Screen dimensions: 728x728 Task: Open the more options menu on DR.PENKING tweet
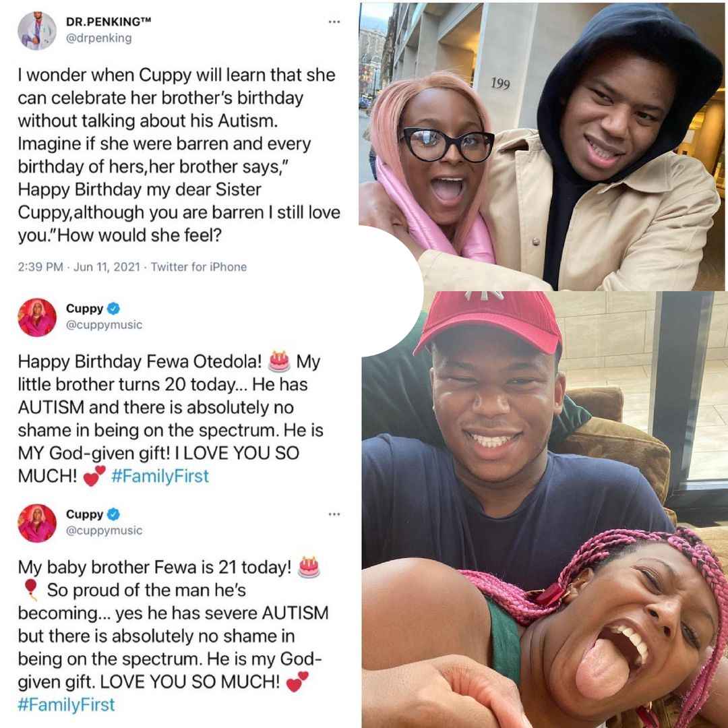point(334,22)
